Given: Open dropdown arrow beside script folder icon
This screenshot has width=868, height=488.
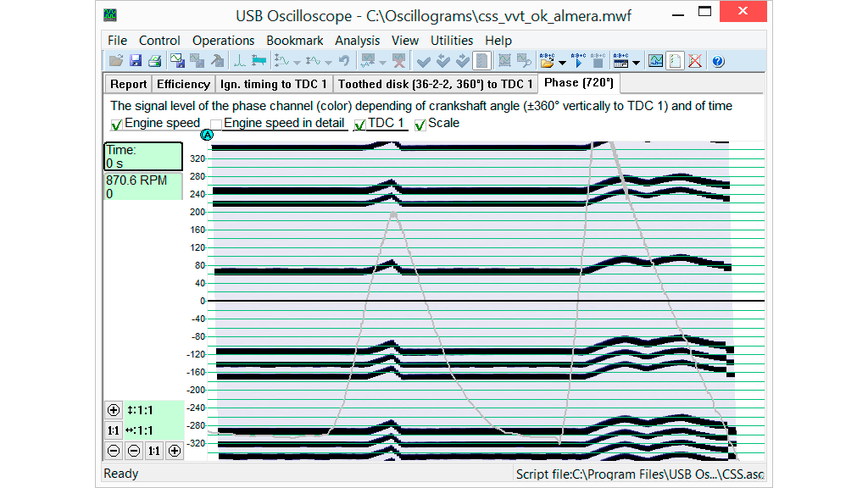Looking at the screenshot, I should tap(563, 62).
